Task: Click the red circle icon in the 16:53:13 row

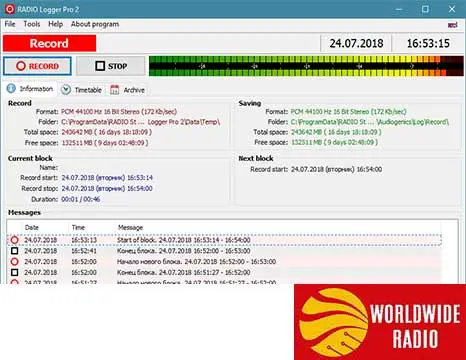Action: tap(14, 240)
